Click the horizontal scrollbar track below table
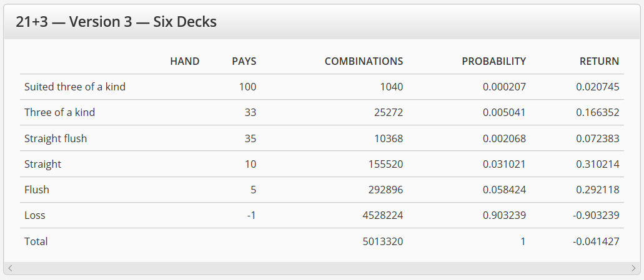 point(322,268)
